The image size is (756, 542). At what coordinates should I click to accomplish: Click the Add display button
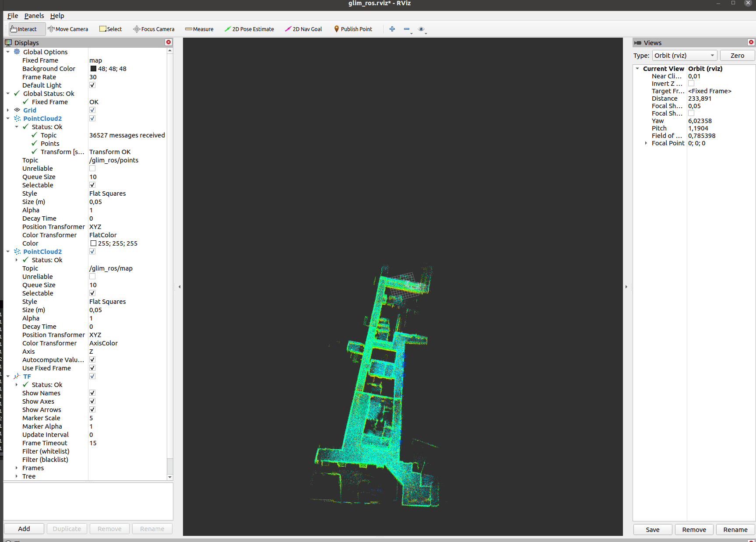point(24,529)
